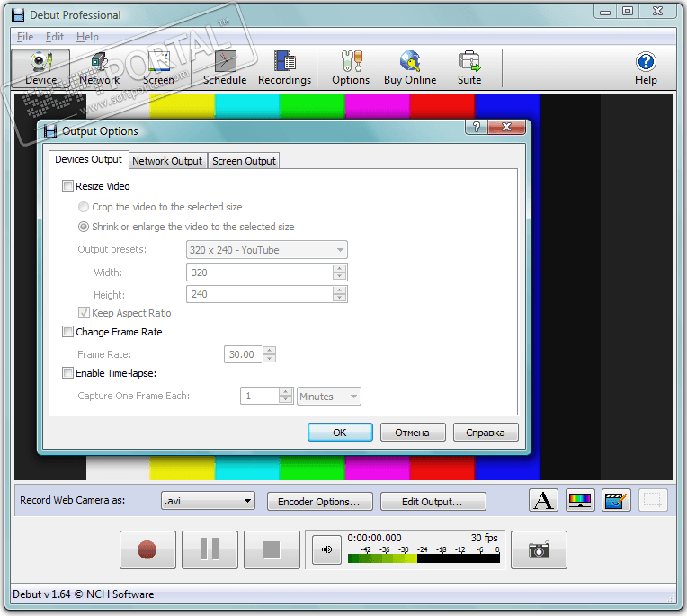
Task: Open the watermark clapperboard icon
Action: [616, 500]
